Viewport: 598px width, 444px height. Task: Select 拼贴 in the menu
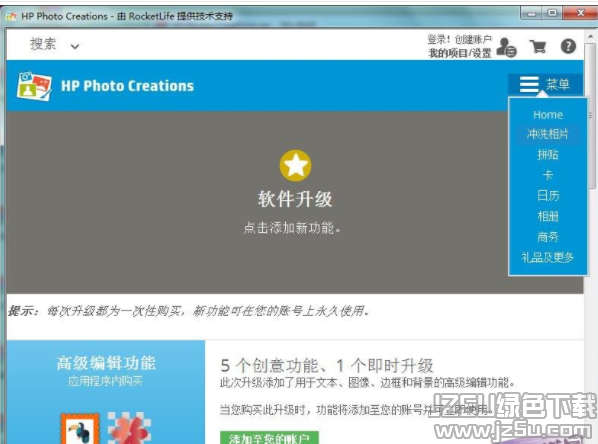pyautogui.click(x=548, y=154)
